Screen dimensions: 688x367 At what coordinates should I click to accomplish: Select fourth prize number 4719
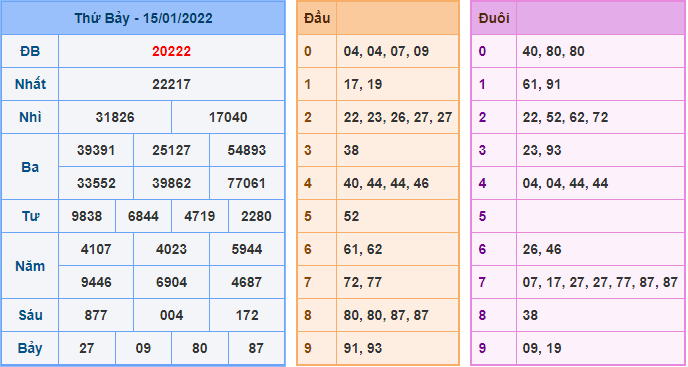pos(200,216)
